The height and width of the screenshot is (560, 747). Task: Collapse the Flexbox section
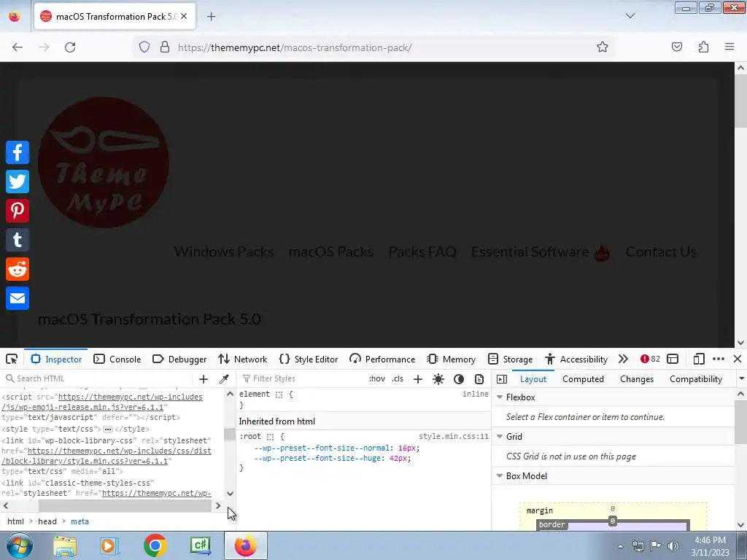pos(500,397)
